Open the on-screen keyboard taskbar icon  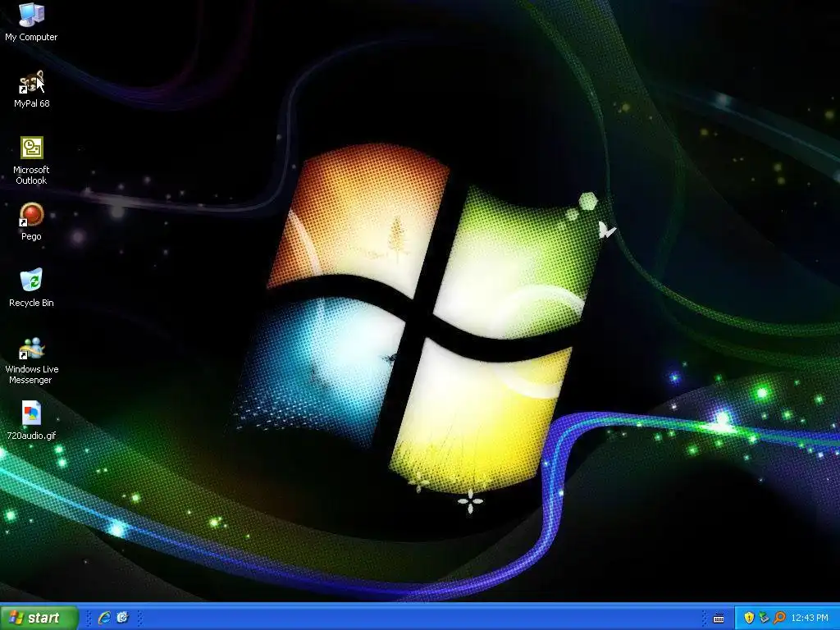coord(719,619)
